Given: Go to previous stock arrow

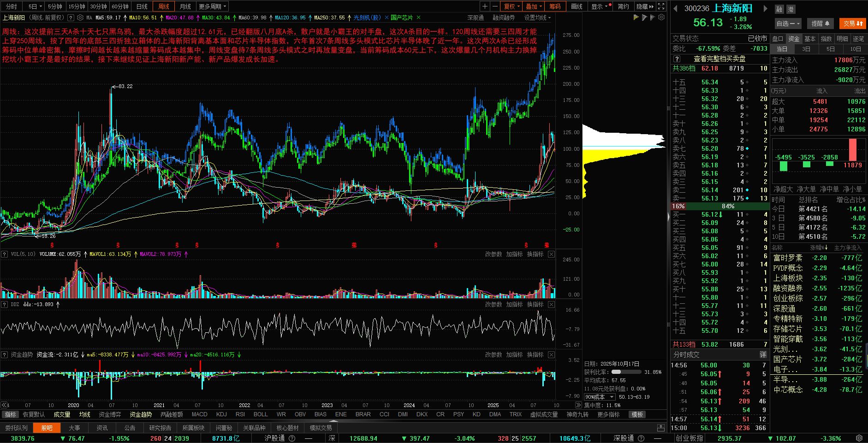Looking at the screenshot, I should click(676, 8).
